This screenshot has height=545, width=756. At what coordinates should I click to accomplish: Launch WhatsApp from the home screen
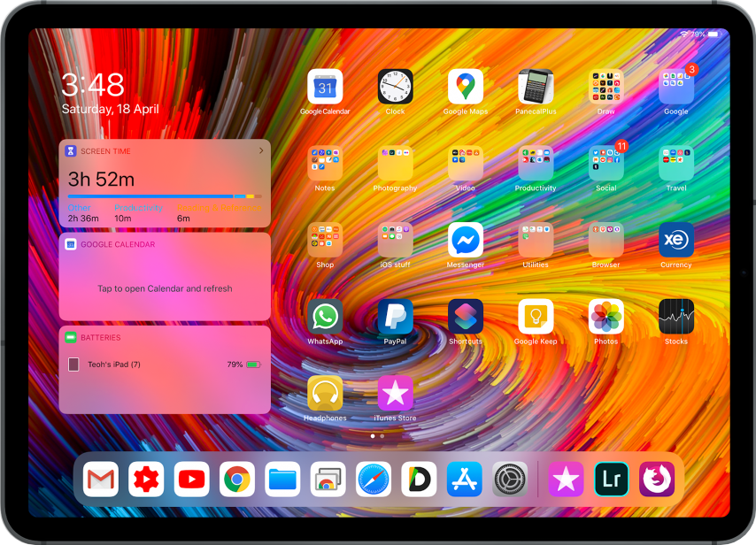325,317
